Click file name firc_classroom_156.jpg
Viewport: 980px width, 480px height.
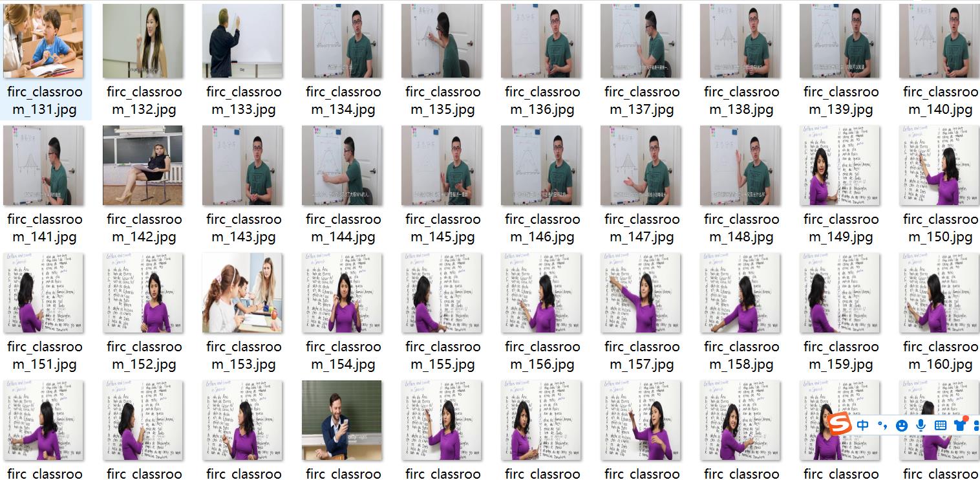tap(542, 355)
